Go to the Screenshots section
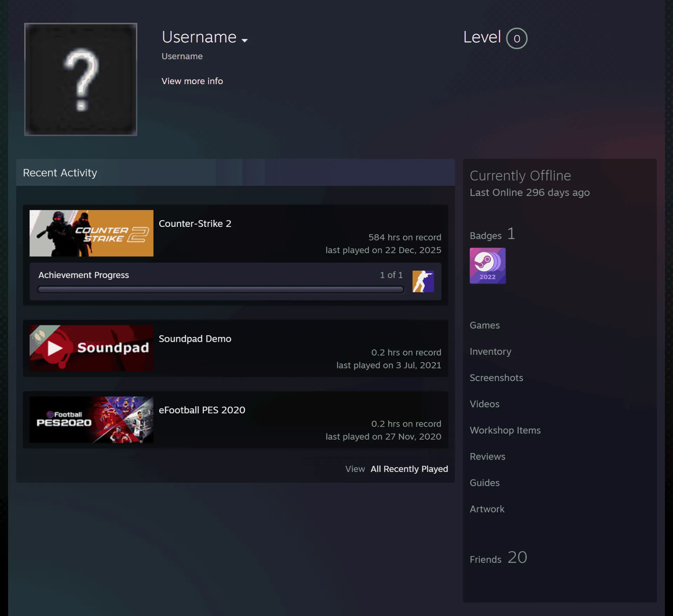Image resolution: width=673 pixels, height=616 pixels. click(x=496, y=378)
